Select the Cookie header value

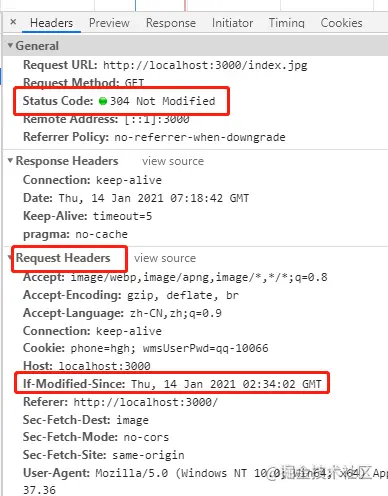(x=169, y=348)
